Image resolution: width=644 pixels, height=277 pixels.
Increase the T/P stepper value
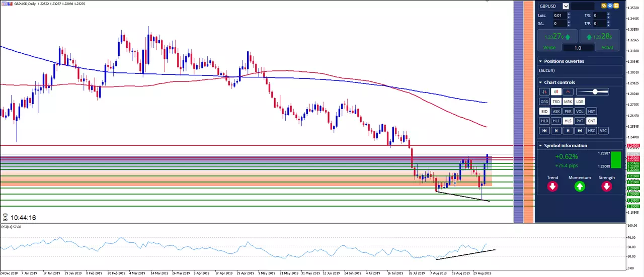point(608,22)
